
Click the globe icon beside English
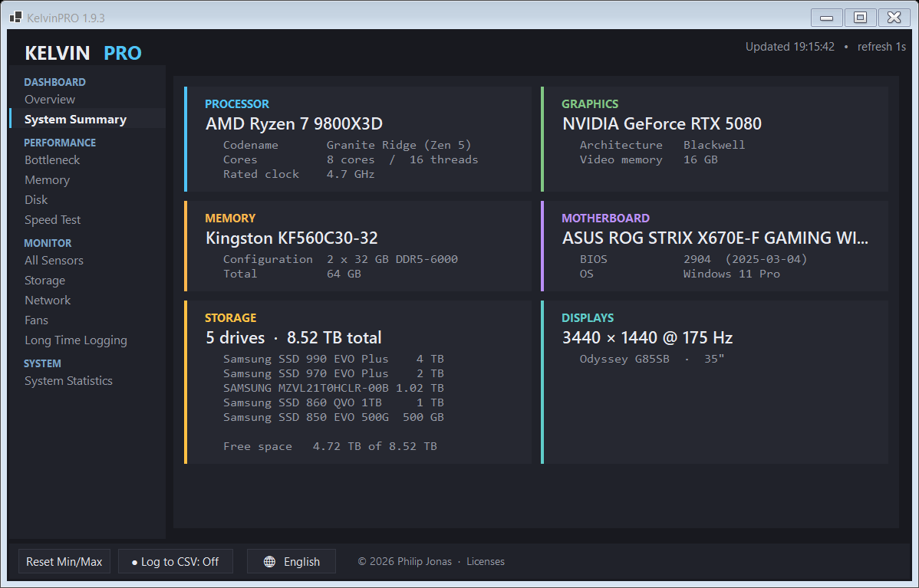pos(269,562)
